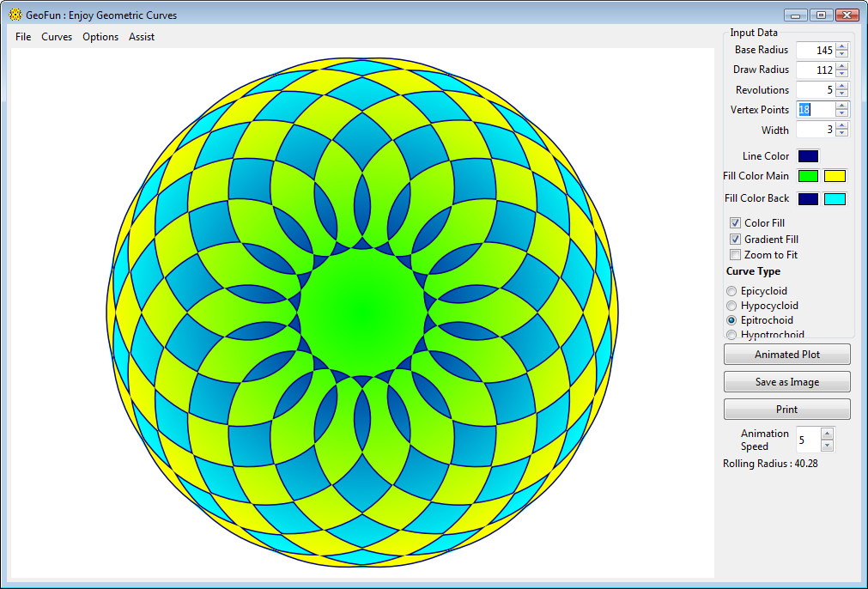Disable the Gradient Fill checkbox
The width and height of the screenshot is (868, 589).
coord(735,240)
